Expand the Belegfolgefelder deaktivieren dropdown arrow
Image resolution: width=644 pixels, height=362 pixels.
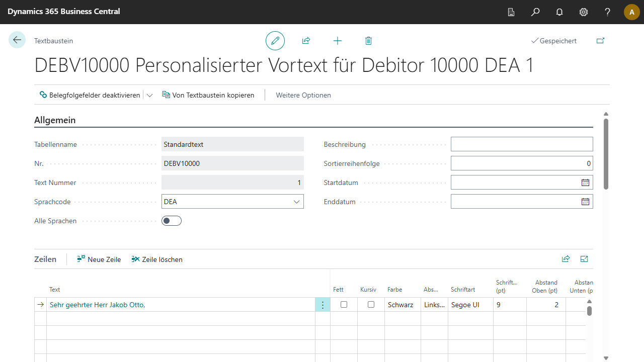coord(149,95)
